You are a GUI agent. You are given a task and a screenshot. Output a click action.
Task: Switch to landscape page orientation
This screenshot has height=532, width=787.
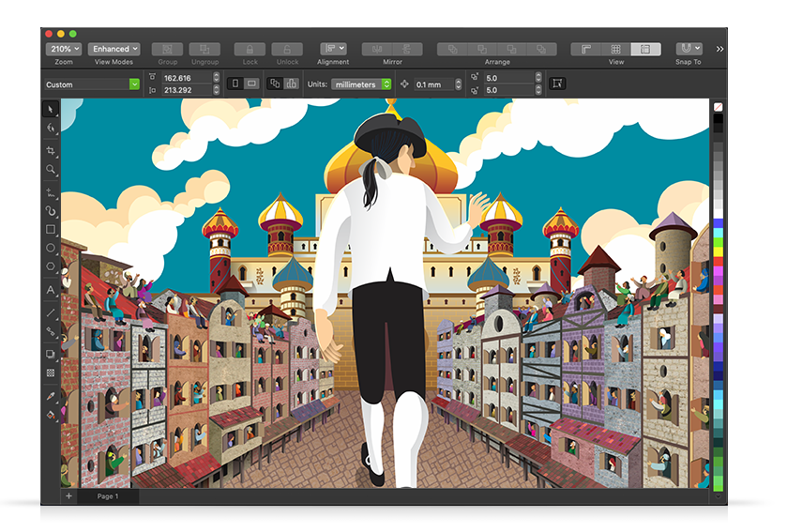pyautogui.click(x=251, y=84)
